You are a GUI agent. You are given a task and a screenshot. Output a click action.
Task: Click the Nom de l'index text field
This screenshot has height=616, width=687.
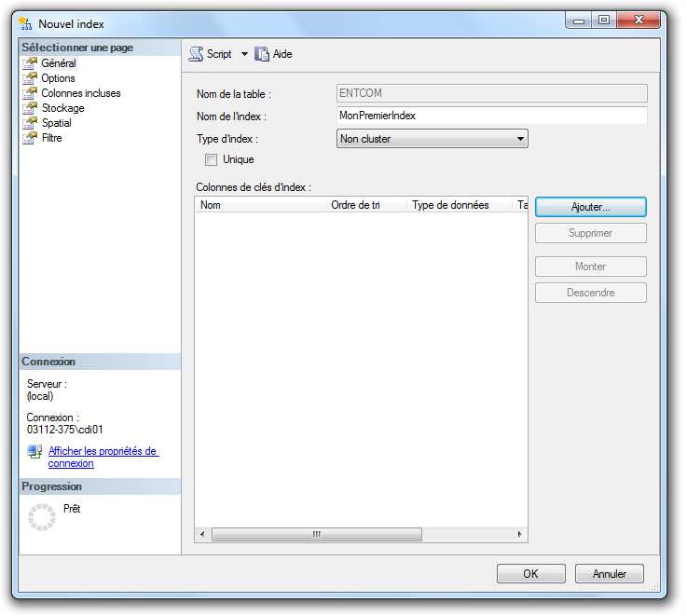491,116
